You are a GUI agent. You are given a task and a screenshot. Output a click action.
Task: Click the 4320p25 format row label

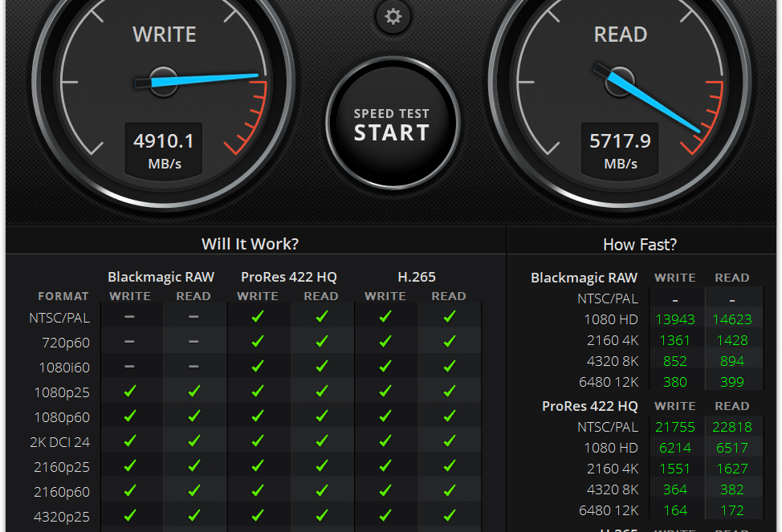62,517
